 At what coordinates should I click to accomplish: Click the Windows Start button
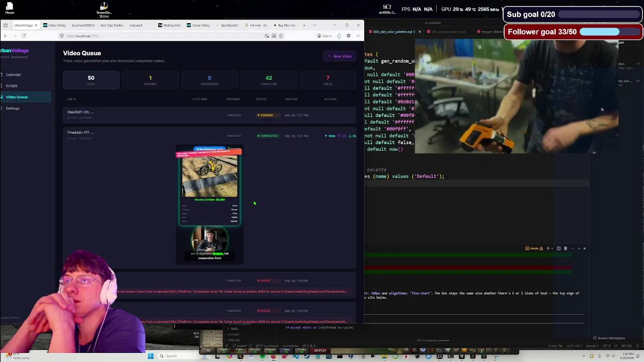coord(150,356)
